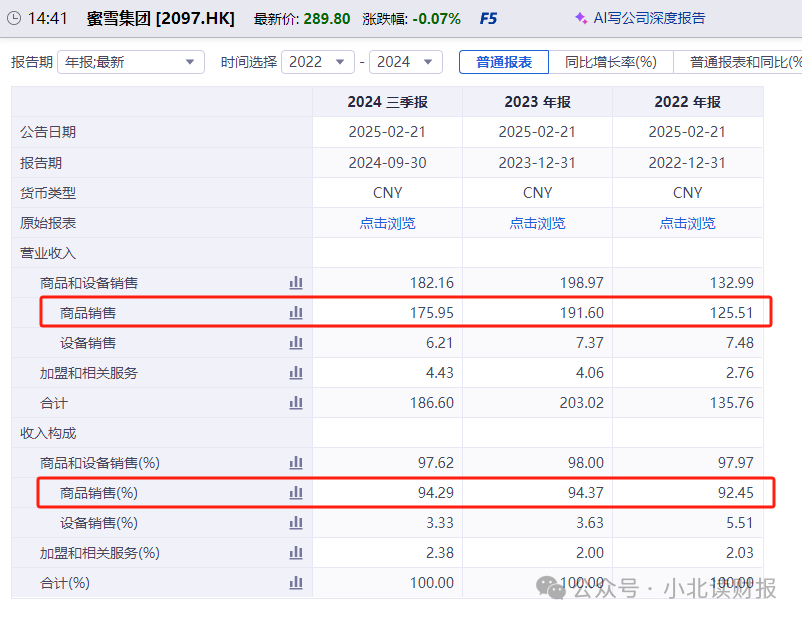Click latest price 289.80
The height and width of the screenshot is (620, 802).
pos(327,19)
